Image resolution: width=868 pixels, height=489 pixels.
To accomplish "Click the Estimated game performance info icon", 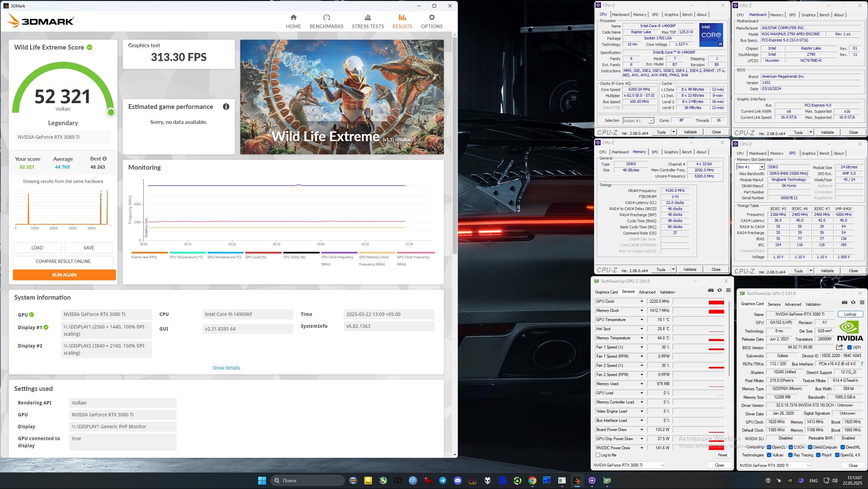I will coord(226,107).
